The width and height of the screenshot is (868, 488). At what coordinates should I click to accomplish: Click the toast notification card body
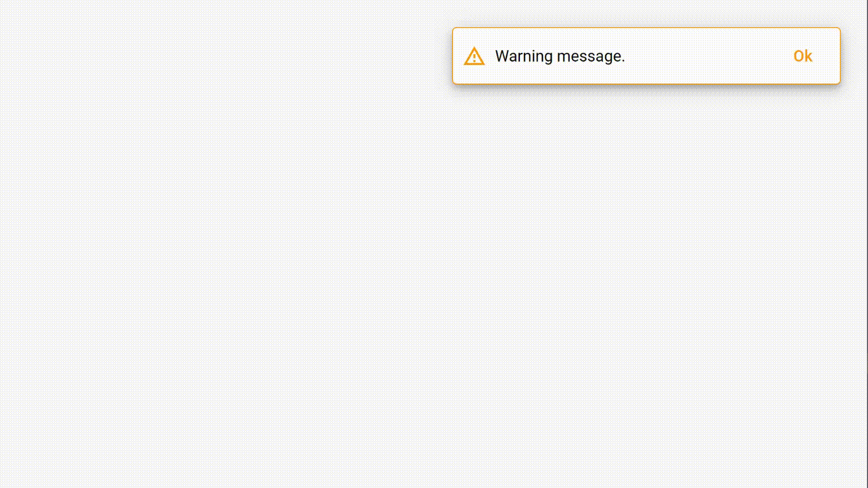pos(646,56)
